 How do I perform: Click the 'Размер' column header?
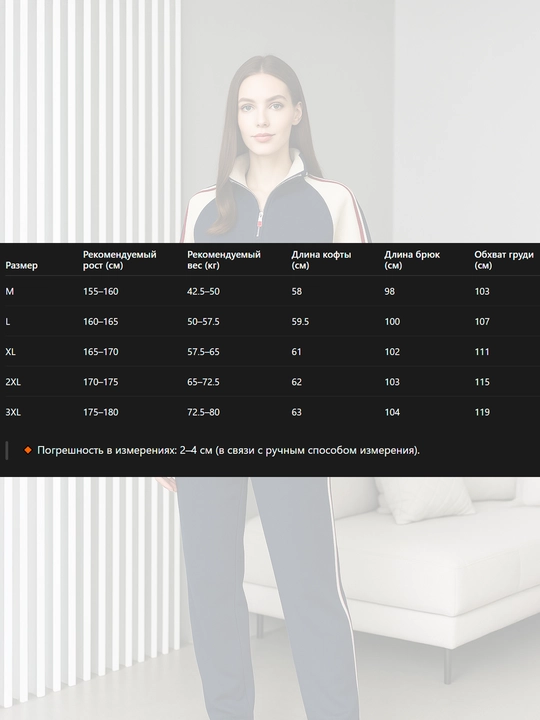[22, 265]
